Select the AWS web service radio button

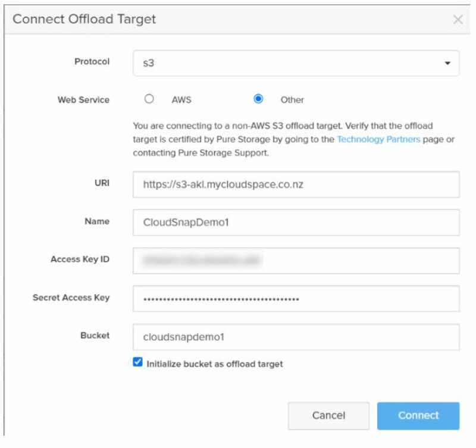point(149,99)
